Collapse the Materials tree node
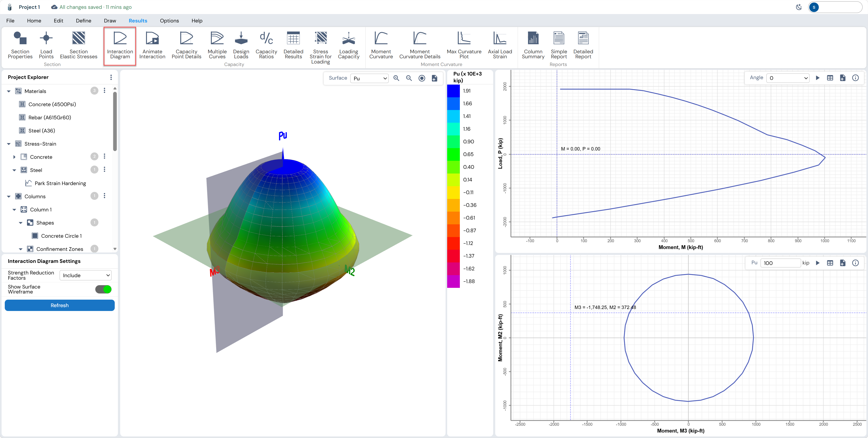 (9, 91)
